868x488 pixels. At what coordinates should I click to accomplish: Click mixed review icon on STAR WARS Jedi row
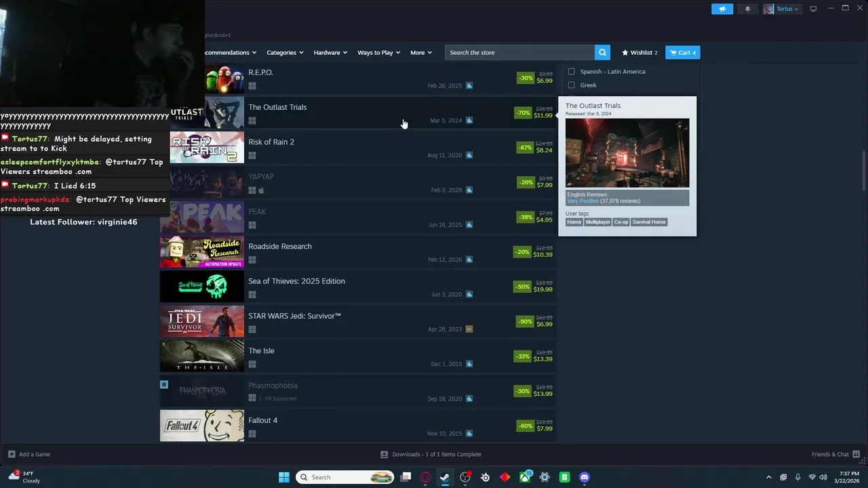(x=469, y=329)
